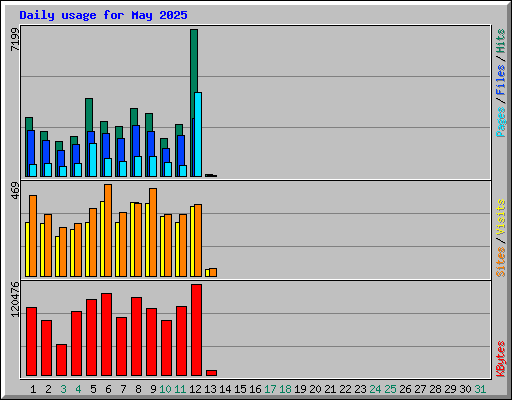
Task: Click the green x-axis day label 10
Action: [x=165, y=389]
